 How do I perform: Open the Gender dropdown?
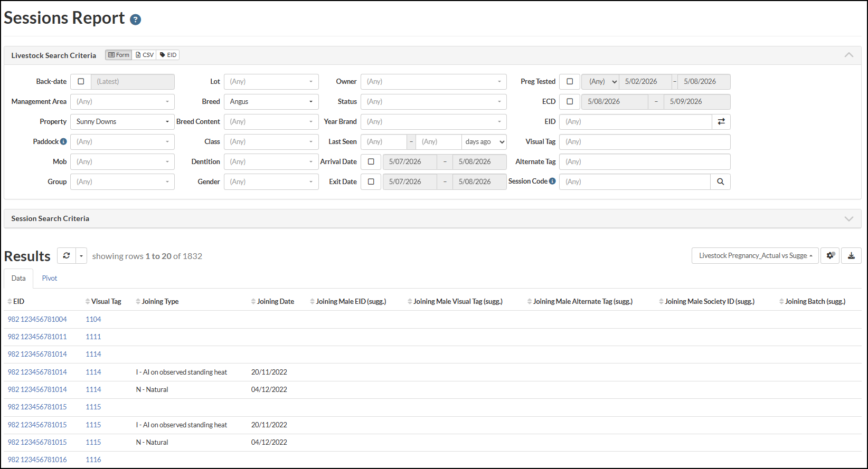coord(271,182)
